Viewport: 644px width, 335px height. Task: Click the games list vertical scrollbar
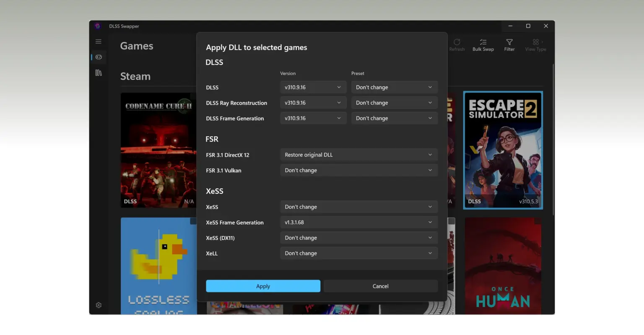pos(553,140)
